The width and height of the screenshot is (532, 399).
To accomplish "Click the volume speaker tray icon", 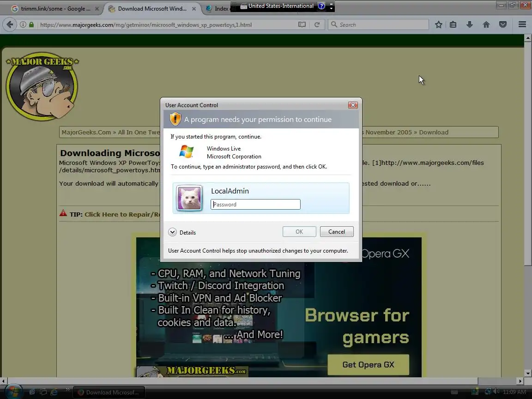I will click(497, 392).
